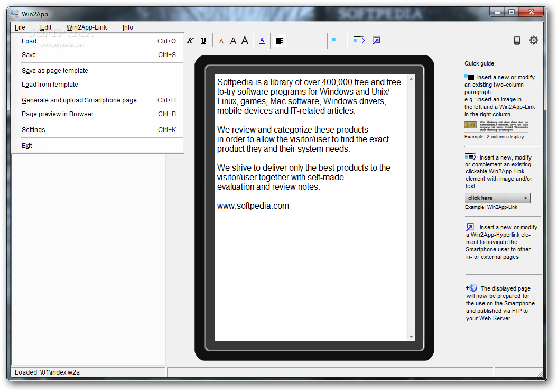Open the Info menu

click(x=128, y=27)
